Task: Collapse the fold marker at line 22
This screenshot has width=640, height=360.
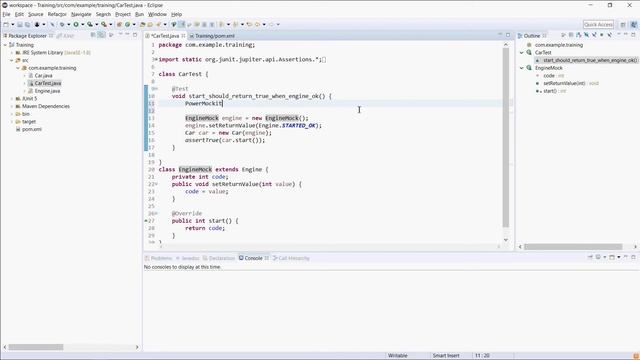Action: [156, 184]
